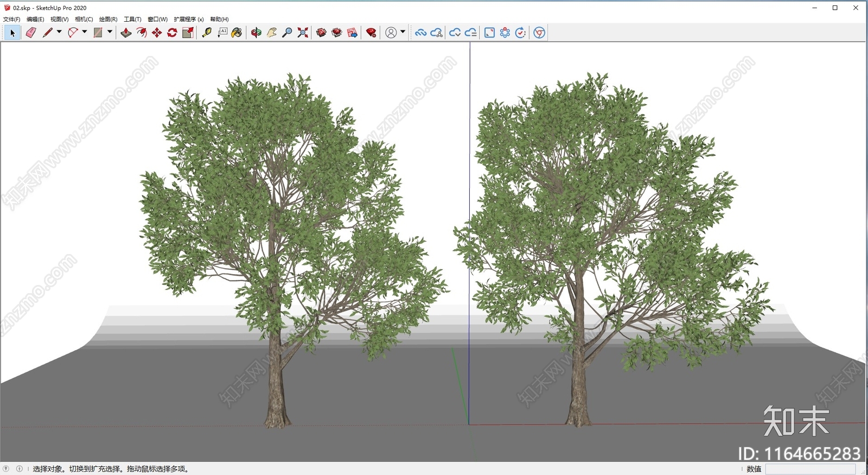
Task: Click the square frame extension icon
Action: [x=489, y=33]
